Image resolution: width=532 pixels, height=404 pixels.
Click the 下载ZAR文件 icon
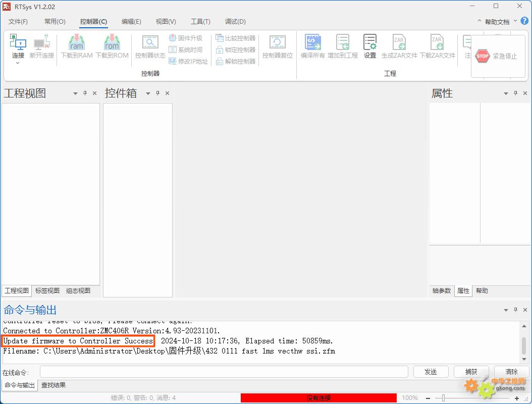pyautogui.click(x=437, y=42)
